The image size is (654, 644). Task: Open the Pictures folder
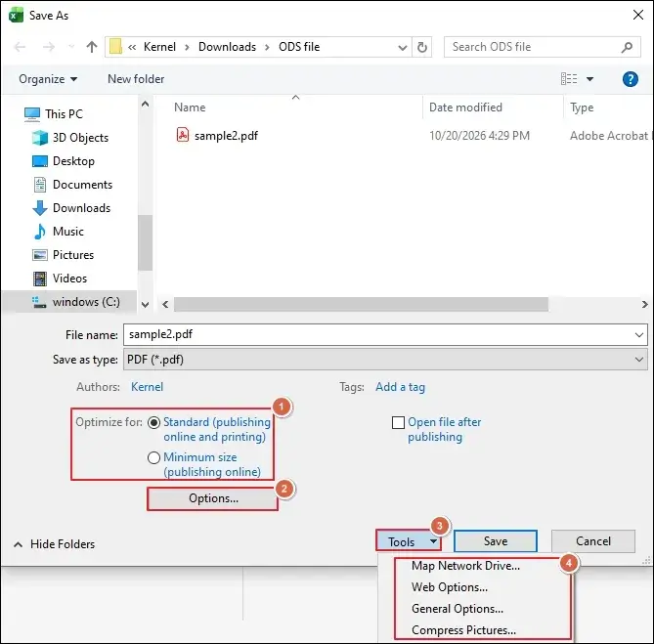73,255
